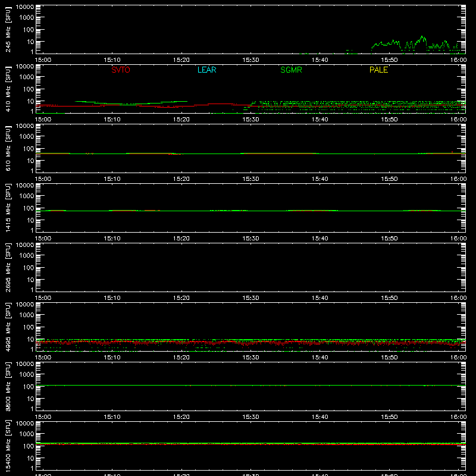Screen dimensions: 476x476
Task: Click 15:40 tick label under 245 MHz panel
Action: (x=320, y=60)
